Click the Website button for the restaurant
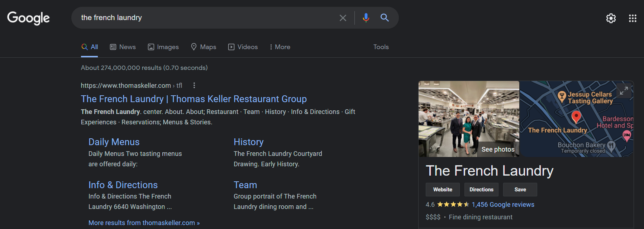Screen dimensions: 644x229 point(443,190)
